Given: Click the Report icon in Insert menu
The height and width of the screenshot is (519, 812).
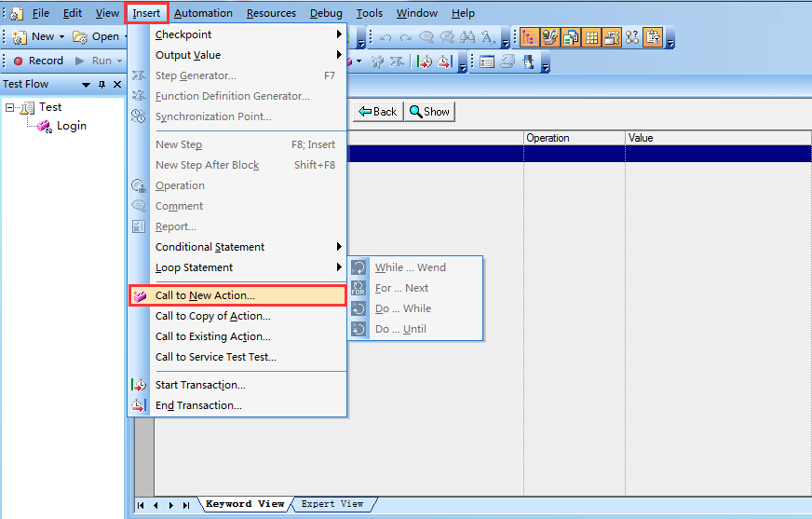Looking at the screenshot, I should (x=138, y=226).
